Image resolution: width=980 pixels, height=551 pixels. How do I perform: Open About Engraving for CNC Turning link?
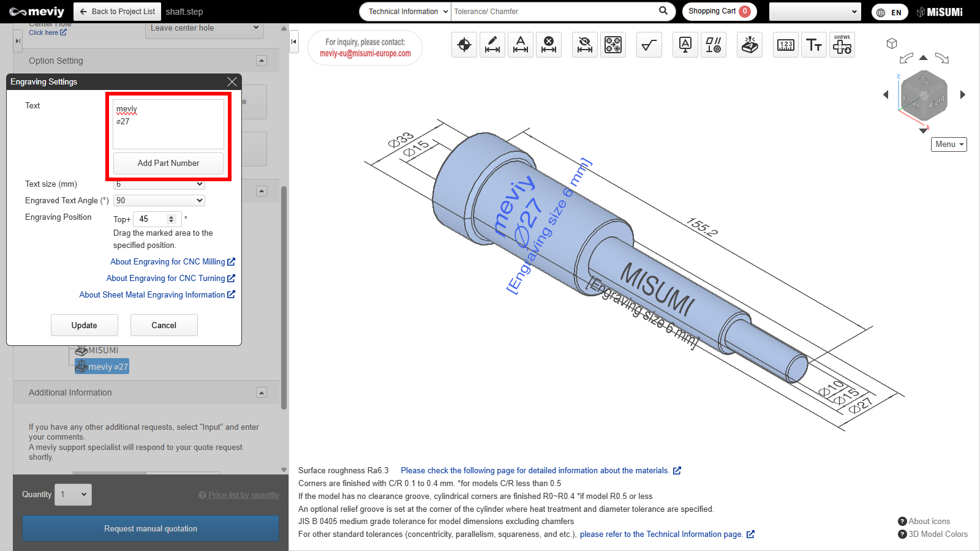pyautogui.click(x=170, y=278)
